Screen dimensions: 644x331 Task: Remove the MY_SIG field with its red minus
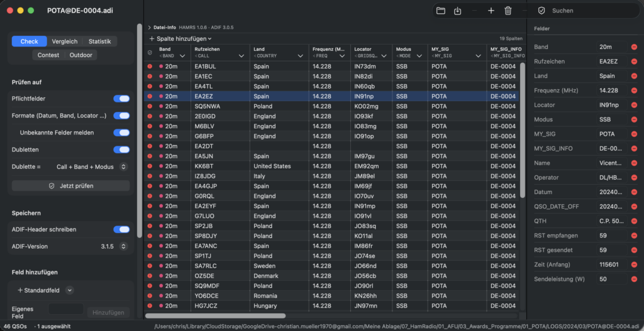(x=634, y=134)
